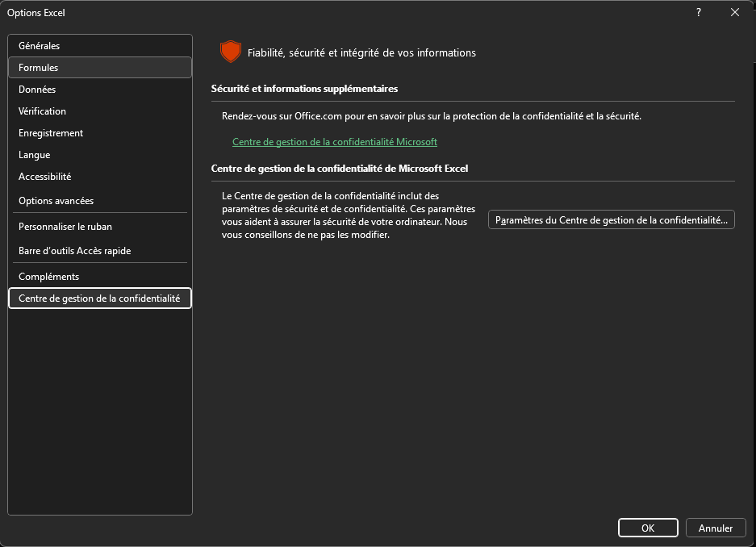Screen dimensions: 756x547
Task: Click Annuler to dismiss the dialog
Action: click(716, 528)
